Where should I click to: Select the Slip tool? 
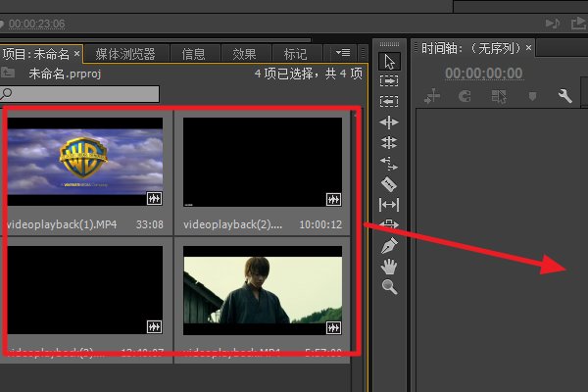click(x=389, y=205)
